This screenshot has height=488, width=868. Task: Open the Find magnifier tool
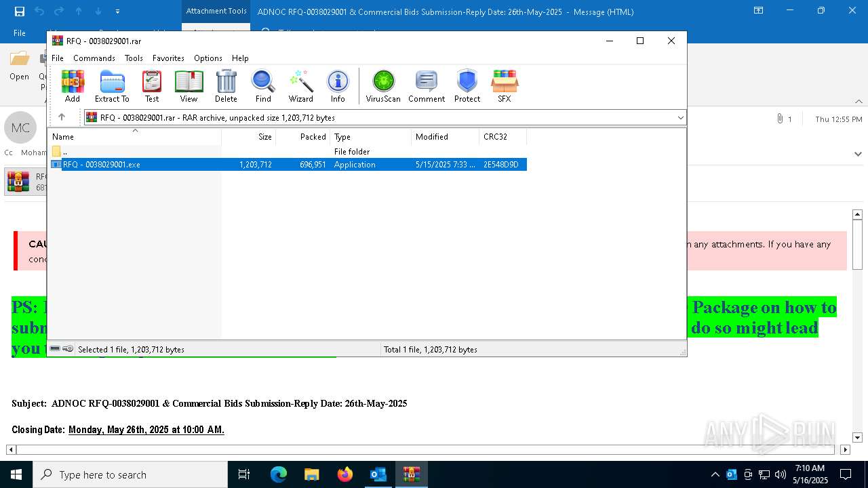pos(263,86)
